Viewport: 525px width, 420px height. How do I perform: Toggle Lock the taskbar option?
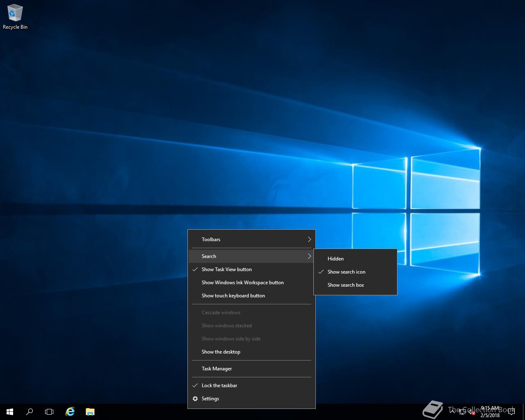click(x=251, y=386)
